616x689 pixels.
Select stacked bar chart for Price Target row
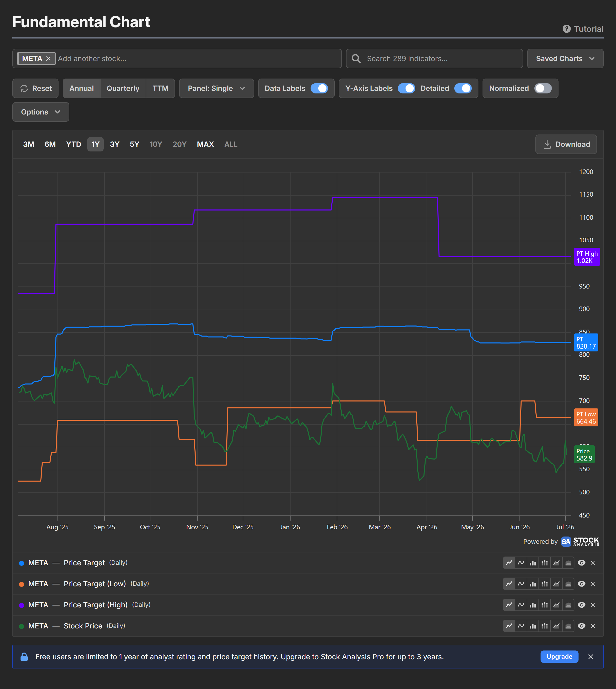(x=545, y=563)
